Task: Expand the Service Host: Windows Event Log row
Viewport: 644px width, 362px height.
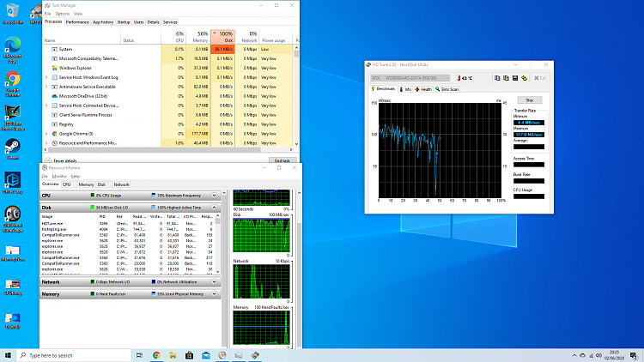Action: tap(46, 76)
